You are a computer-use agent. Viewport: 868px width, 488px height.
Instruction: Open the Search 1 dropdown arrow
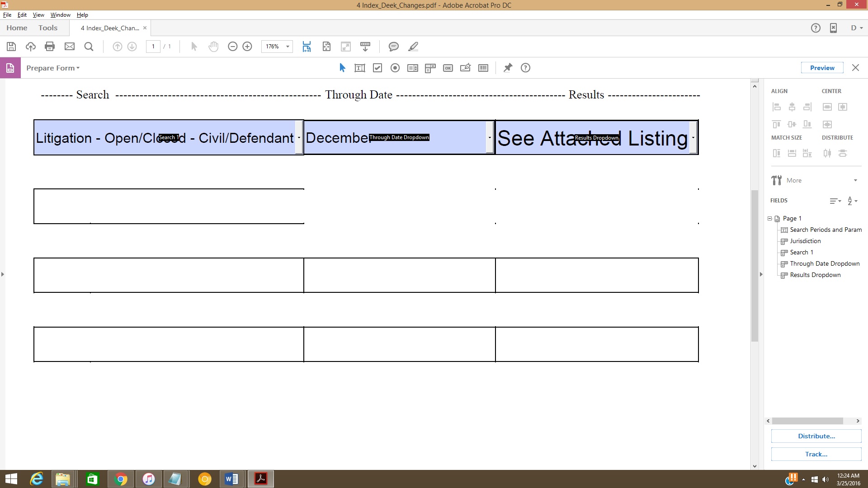tap(299, 137)
